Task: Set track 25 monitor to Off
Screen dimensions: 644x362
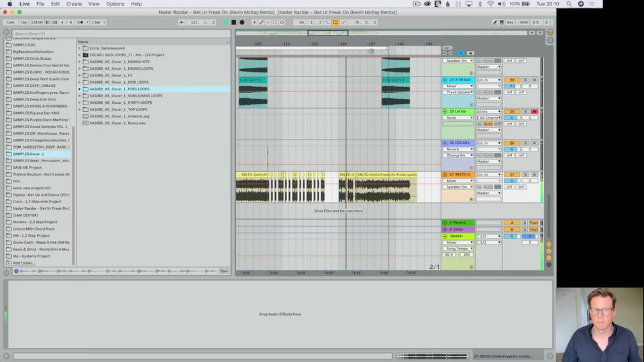Action: pos(497,123)
